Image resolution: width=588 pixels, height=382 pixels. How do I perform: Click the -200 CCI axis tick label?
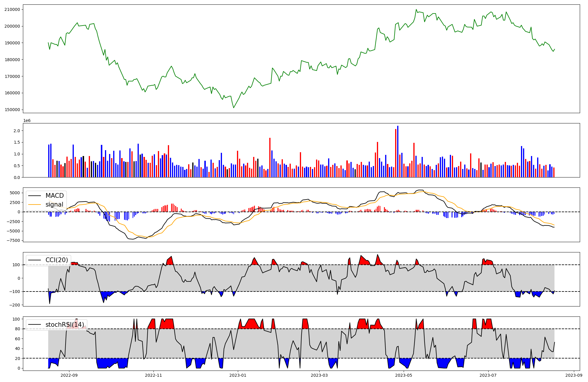pos(15,305)
